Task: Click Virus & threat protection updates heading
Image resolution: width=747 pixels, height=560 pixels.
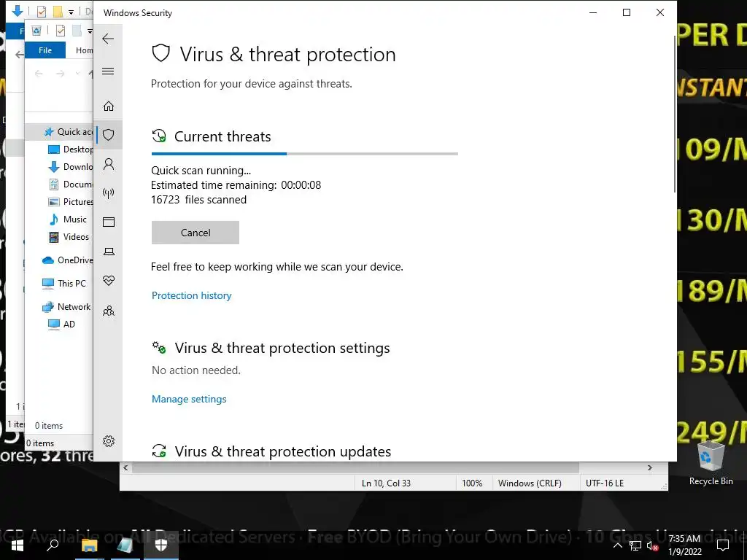Action: click(283, 451)
